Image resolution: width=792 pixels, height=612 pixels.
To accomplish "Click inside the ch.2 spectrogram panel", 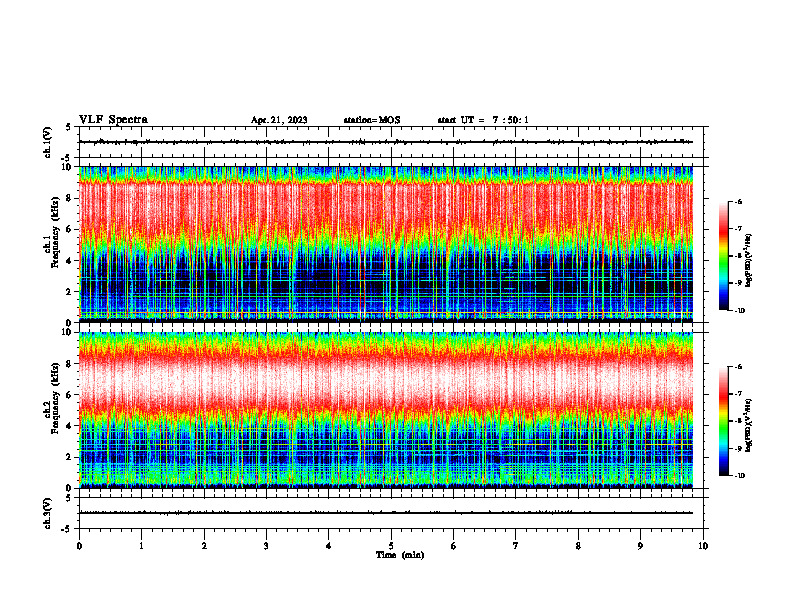I will 386,410.
